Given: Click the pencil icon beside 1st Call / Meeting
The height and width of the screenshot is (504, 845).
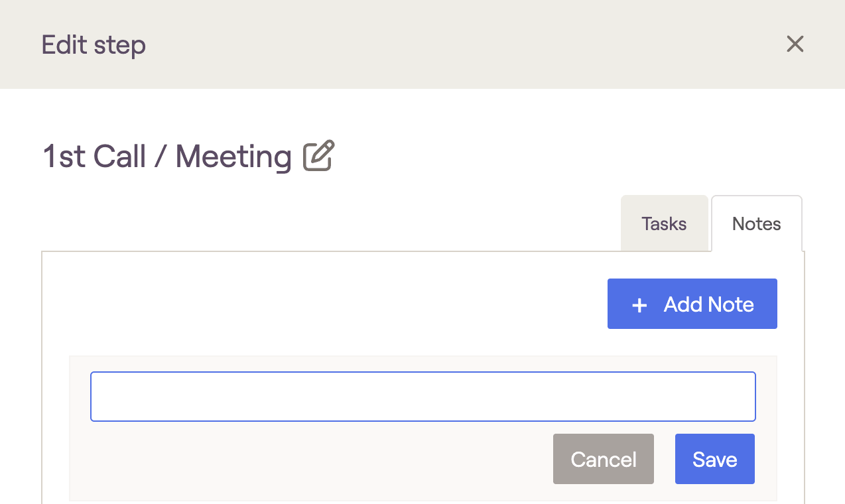Looking at the screenshot, I should pos(319,157).
